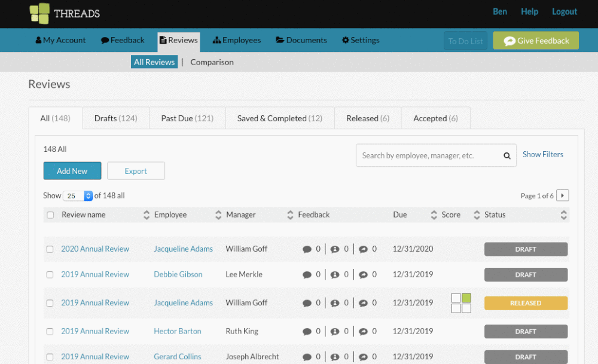
Task: Open Debbie Gibson employee link
Action: tap(178, 274)
